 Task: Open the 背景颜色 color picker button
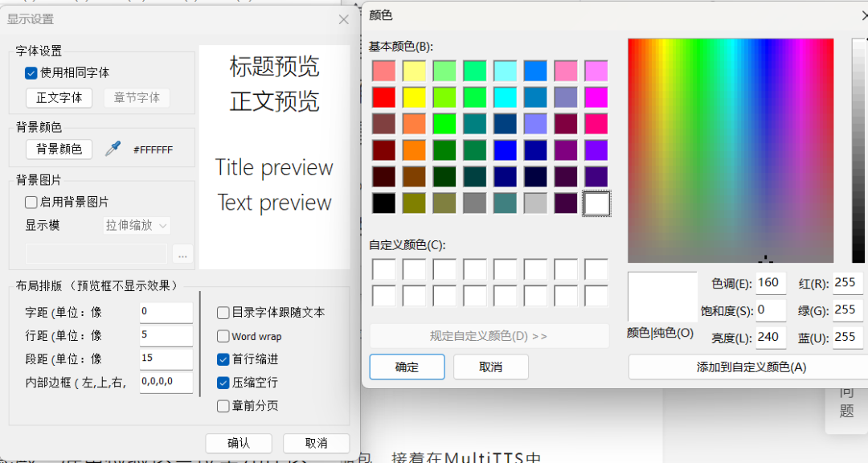click(x=58, y=149)
